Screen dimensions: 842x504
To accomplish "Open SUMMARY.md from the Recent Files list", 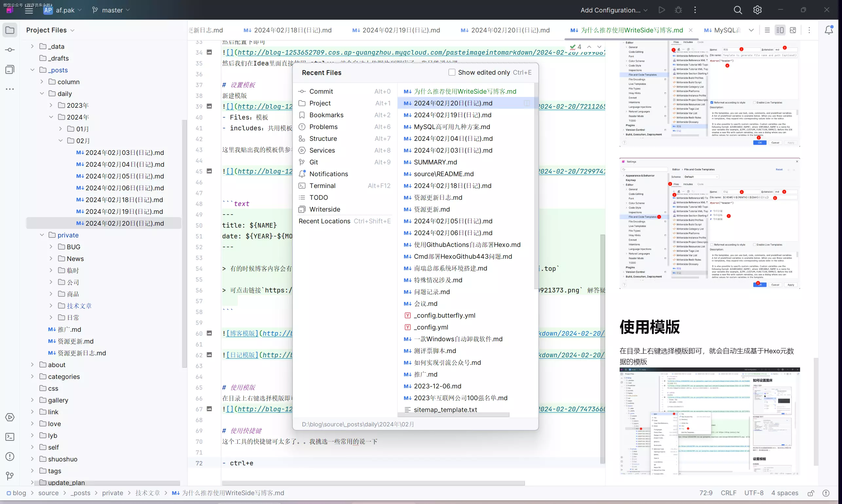I will click(x=435, y=162).
